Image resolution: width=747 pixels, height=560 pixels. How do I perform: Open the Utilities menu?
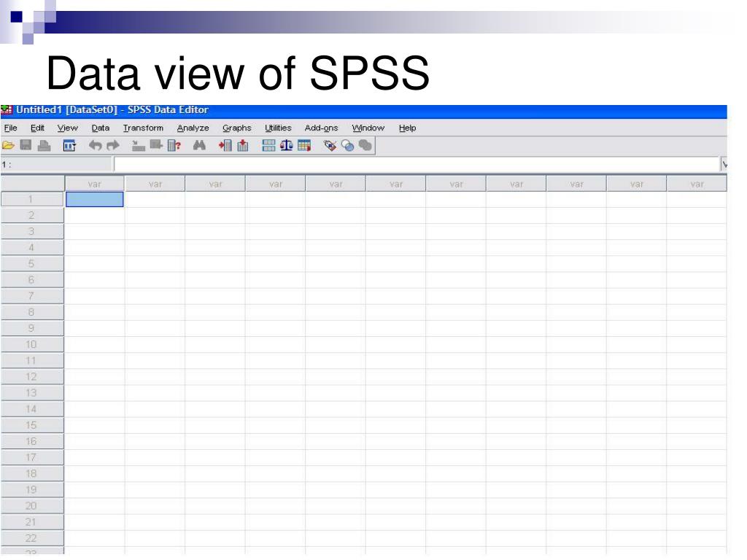coord(278,128)
